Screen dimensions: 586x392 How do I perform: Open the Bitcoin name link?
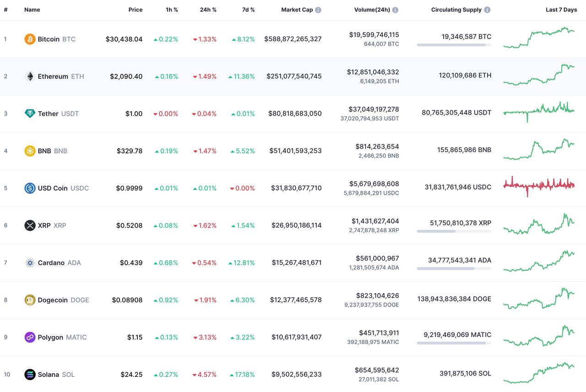[49, 39]
